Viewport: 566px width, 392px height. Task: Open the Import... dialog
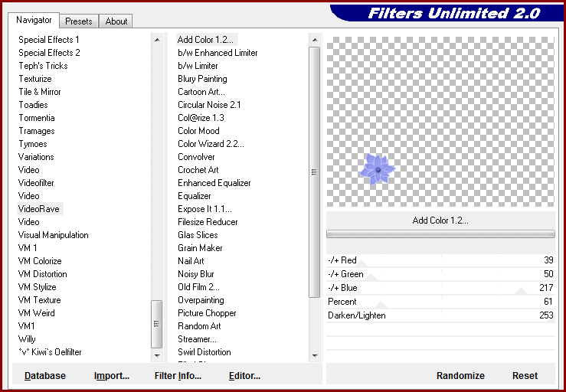112,376
